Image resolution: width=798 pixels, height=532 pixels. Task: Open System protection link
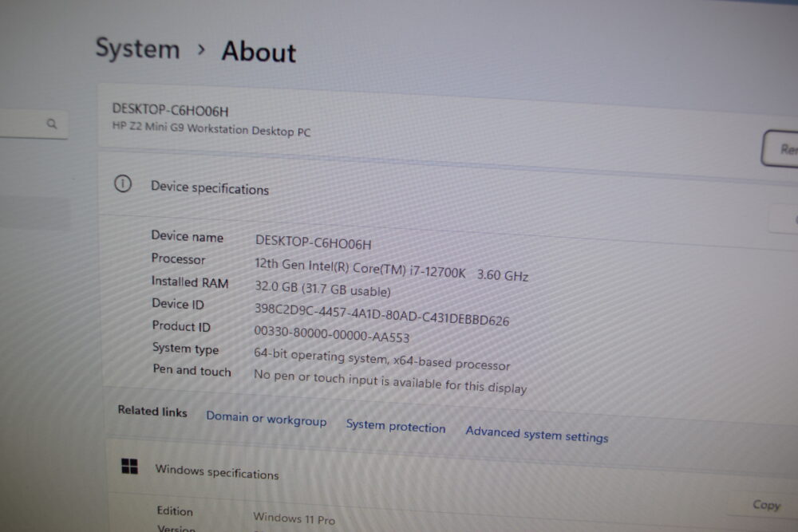(x=396, y=426)
